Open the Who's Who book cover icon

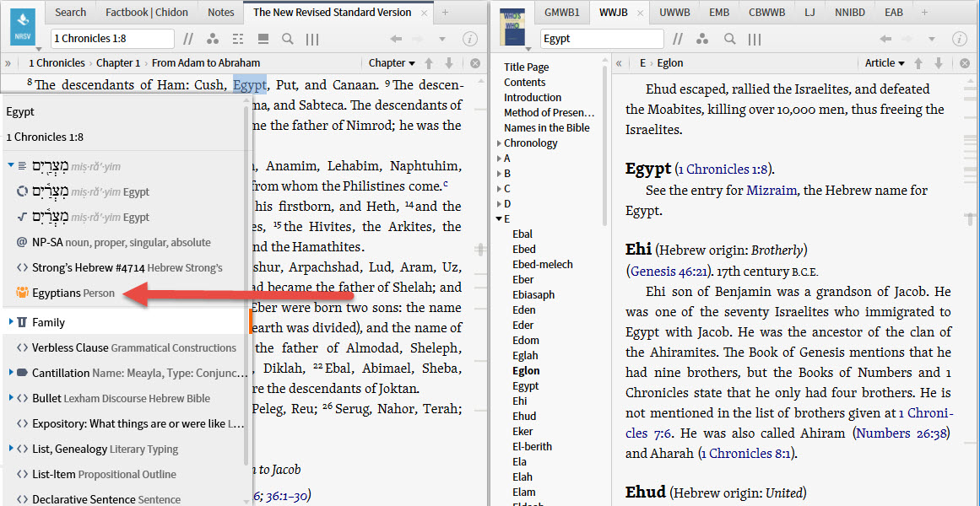pos(512,28)
